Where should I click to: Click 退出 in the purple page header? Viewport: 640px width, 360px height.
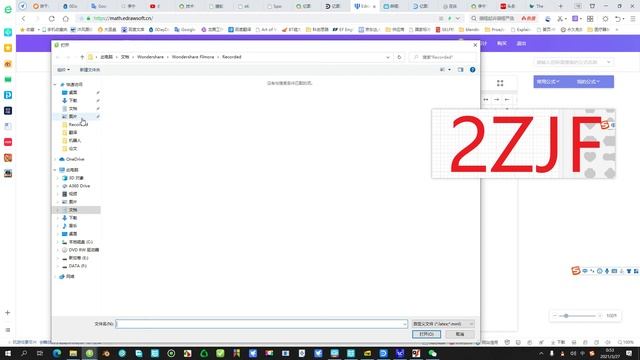(x=522, y=43)
